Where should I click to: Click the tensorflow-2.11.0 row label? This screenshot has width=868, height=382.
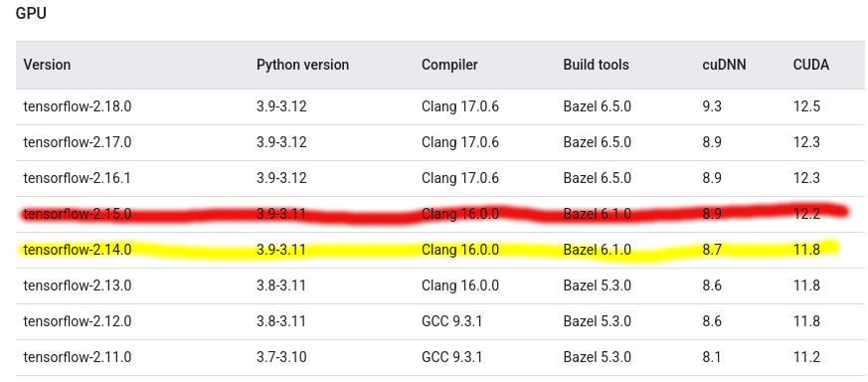(78, 357)
